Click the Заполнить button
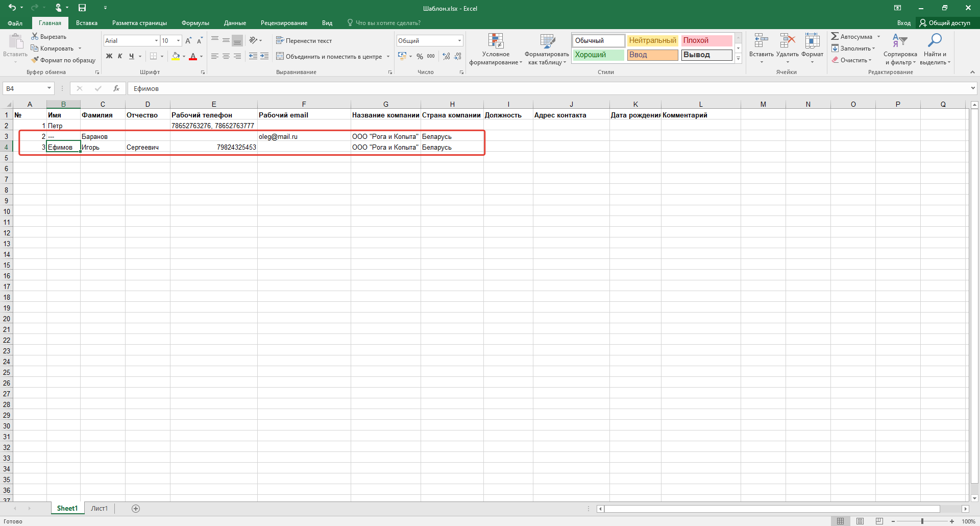The image size is (980, 526). click(853, 48)
